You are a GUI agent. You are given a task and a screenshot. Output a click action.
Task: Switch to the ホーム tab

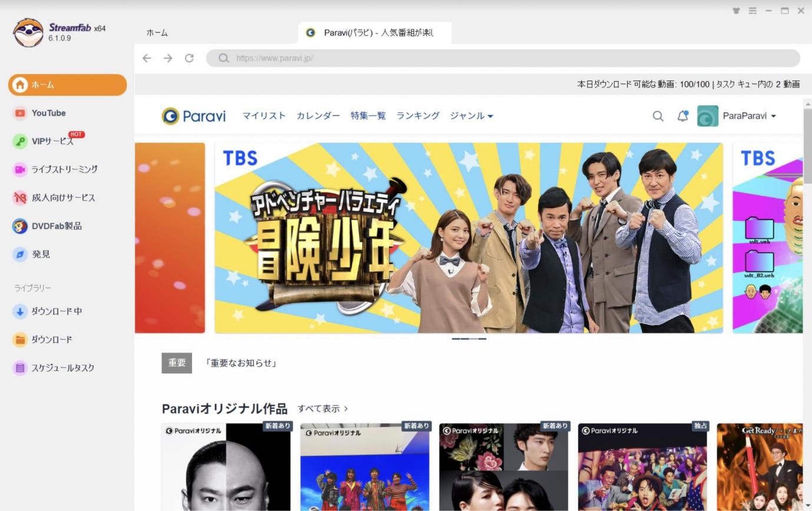(157, 33)
